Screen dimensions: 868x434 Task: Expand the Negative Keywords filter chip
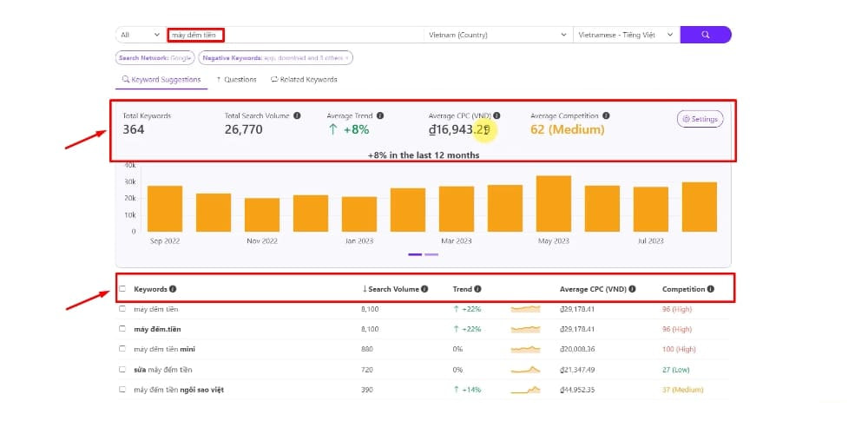tap(275, 57)
